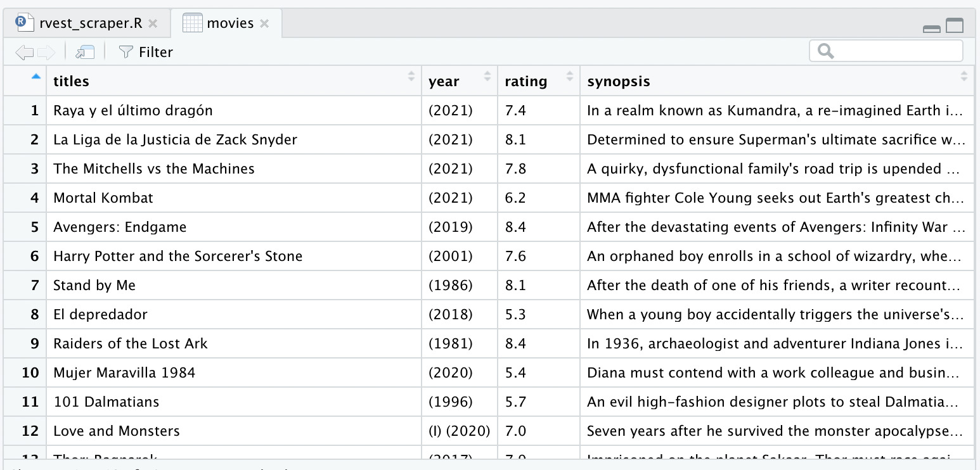This screenshot has width=980, height=470.
Task: Sort by the synopsis column header
Action: tap(777, 81)
